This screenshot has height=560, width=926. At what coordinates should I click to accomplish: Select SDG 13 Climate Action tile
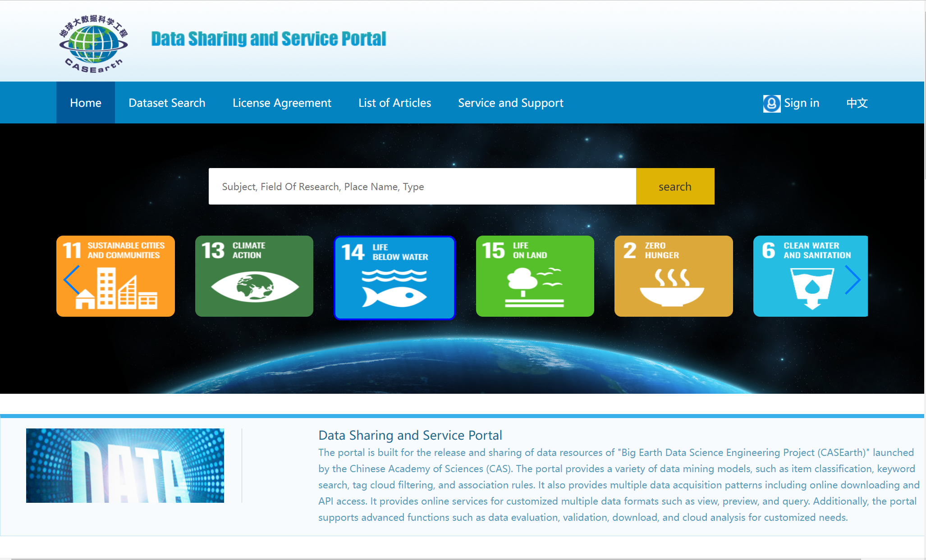click(254, 276)
